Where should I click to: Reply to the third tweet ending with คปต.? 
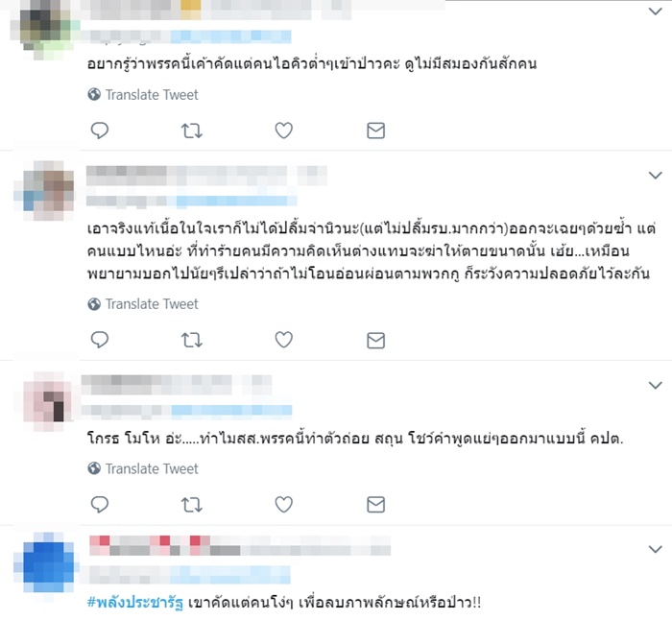100,504
